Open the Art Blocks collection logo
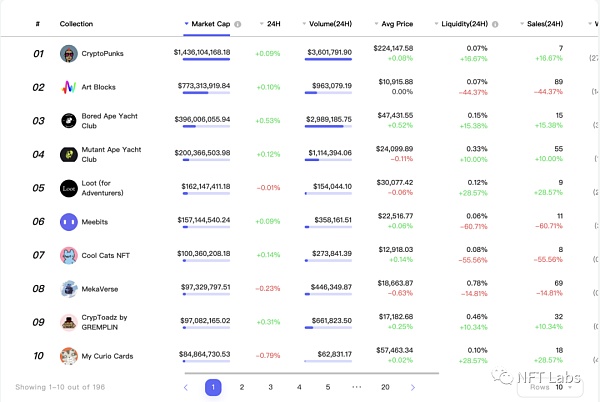The width and height of the screenshot is (600, 402). [68, 87]
